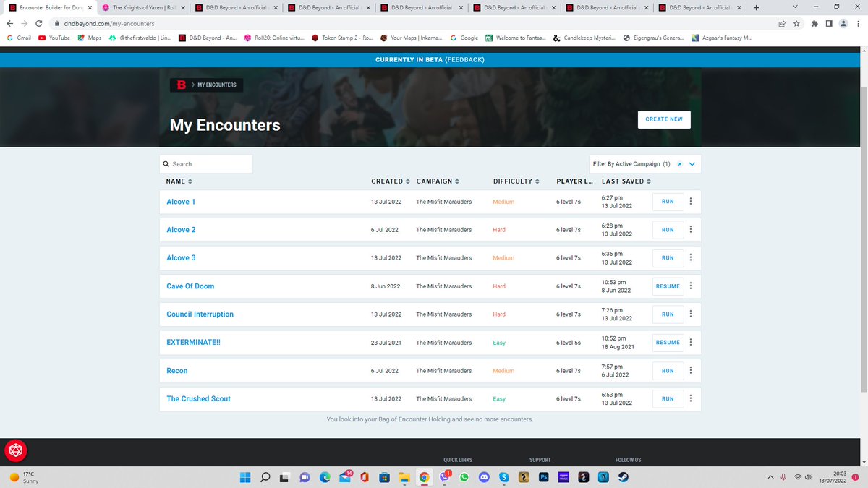Open options menu for Alcove 3
The width and height of the screenshot is (868, 488).
[691, 258]
